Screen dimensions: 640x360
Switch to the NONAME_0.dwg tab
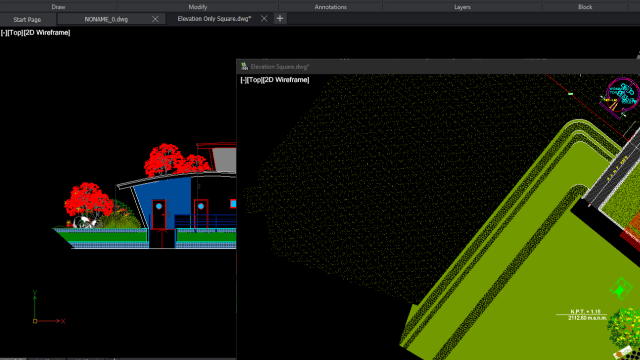(x=106, y=19)
